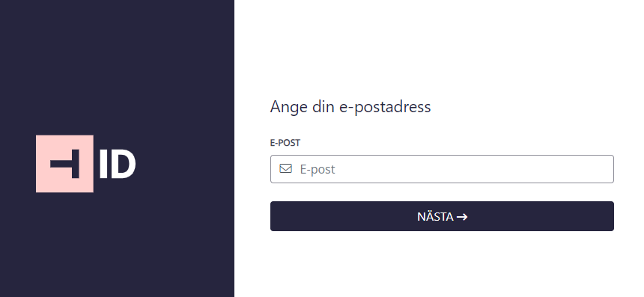The image size is (644, 297).
Task: Click the E-post placeholder text
Action: [x=318, y=169]
